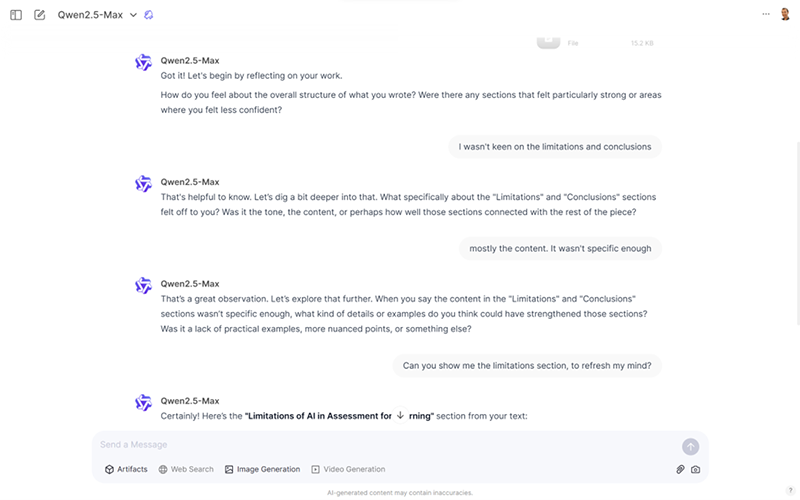Open the three-dot options menu
Screen dimensions: 800x500
coord(766,14)
